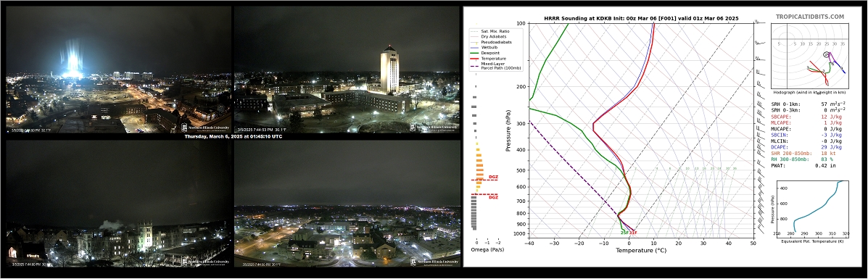Click the upper red 'DGZ' marker label
Image resolution: width=868 pixels, height=279 pixels.
coord(493,177)
